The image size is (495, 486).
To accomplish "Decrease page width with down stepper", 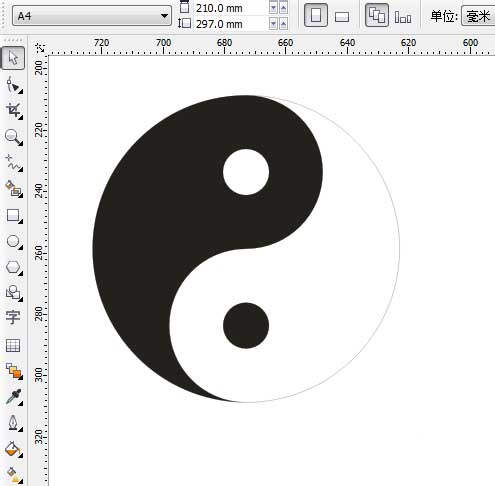I will 273,8.
